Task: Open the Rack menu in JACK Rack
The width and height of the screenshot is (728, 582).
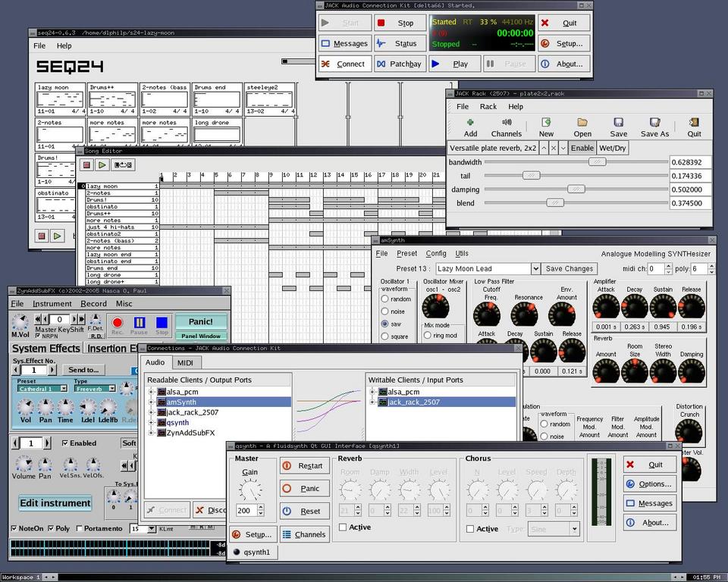Action: tap(488, 107)
